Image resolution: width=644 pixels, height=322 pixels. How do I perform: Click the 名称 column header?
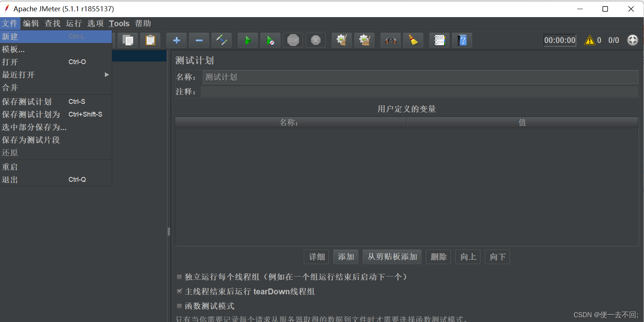pyautogui.click(x=291, y=122)
